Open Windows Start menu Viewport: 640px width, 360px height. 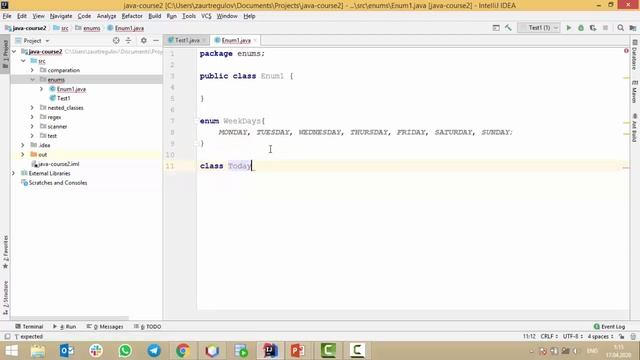click(x=11, y=351)
